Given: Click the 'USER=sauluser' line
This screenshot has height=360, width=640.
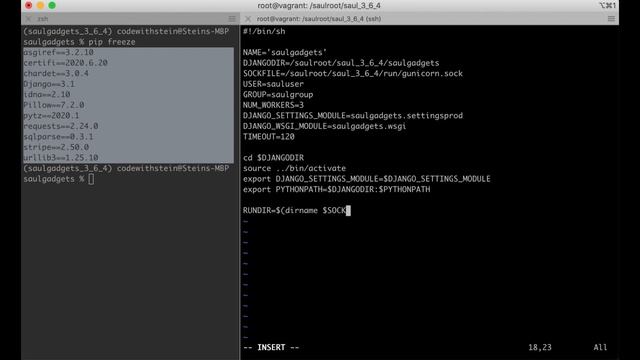Looking at the screenshot, I should 273,84.
